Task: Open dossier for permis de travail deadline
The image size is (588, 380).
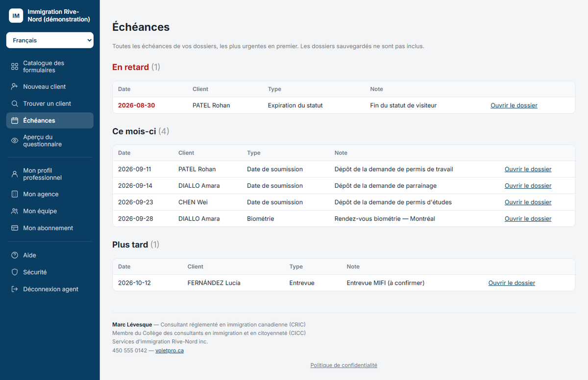Action: (528, 169)
